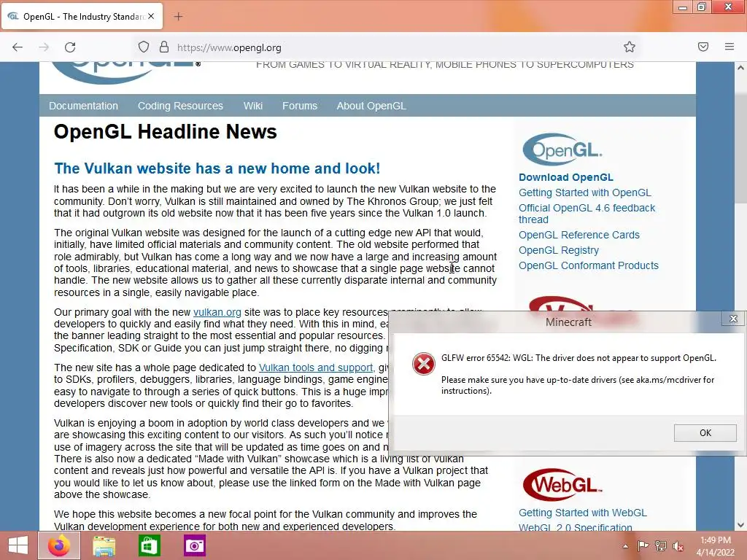The image size is (747, 560).
Task: Open the Vulkan website headline link
Action: 217,168
